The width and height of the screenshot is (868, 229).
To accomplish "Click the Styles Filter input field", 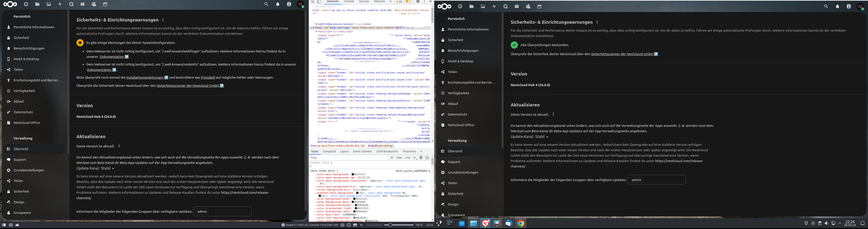I will pos(349,158).
